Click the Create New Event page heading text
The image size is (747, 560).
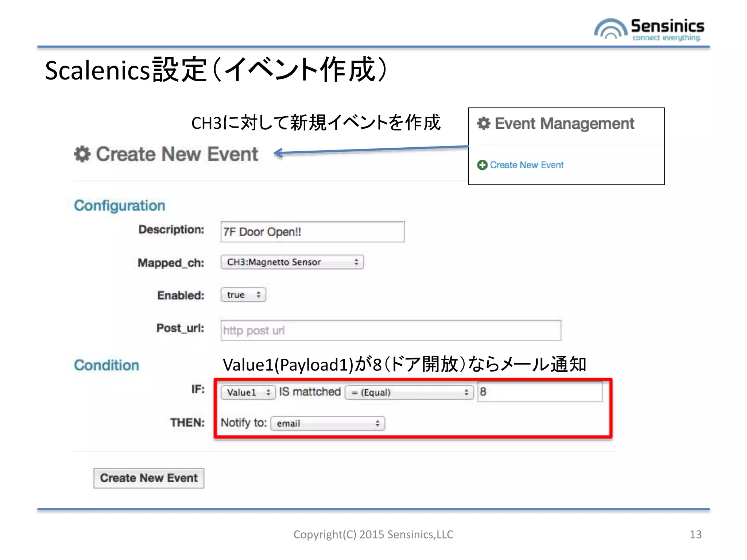[x=177, y=154]
